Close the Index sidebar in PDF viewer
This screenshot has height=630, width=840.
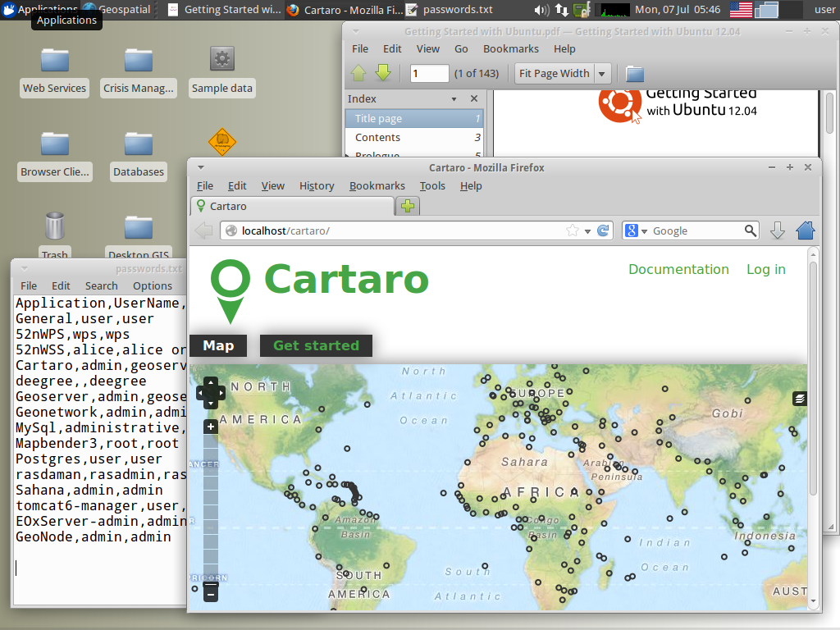(x=473, y=98)
